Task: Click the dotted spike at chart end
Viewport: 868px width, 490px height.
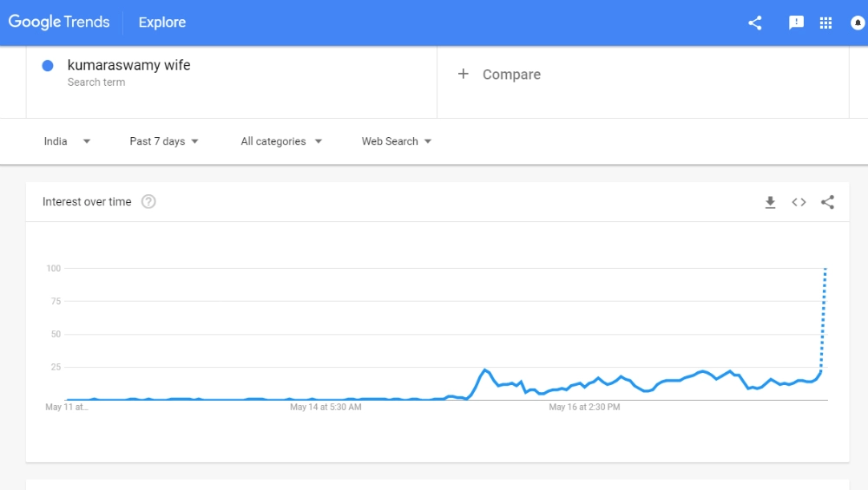Action: pyautogui.click(x=824, y=312)
